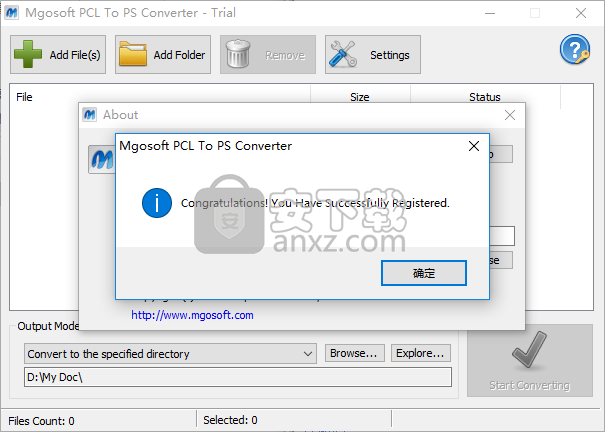Click the output directory path field
Screen dimensions: 605x432
tap(238, 377)
